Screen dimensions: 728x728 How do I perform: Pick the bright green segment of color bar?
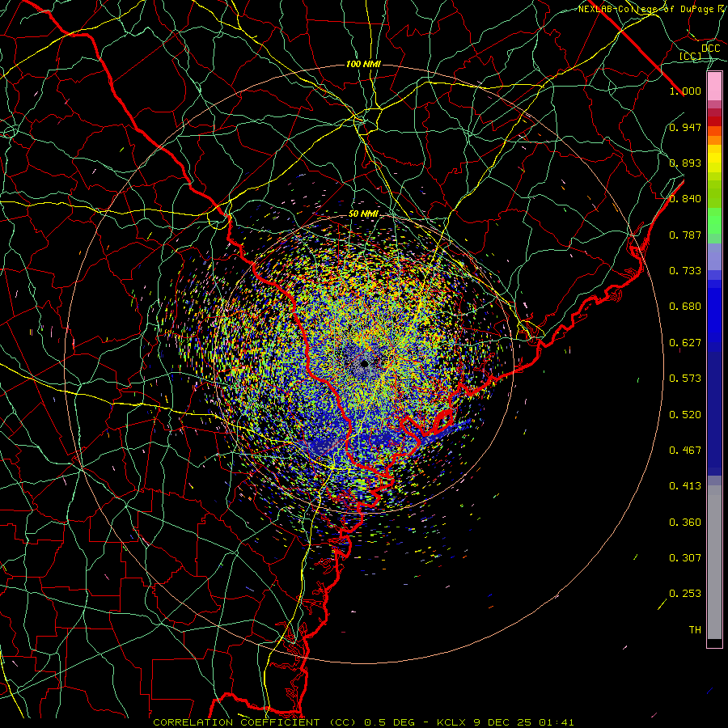tap(714, 221)
